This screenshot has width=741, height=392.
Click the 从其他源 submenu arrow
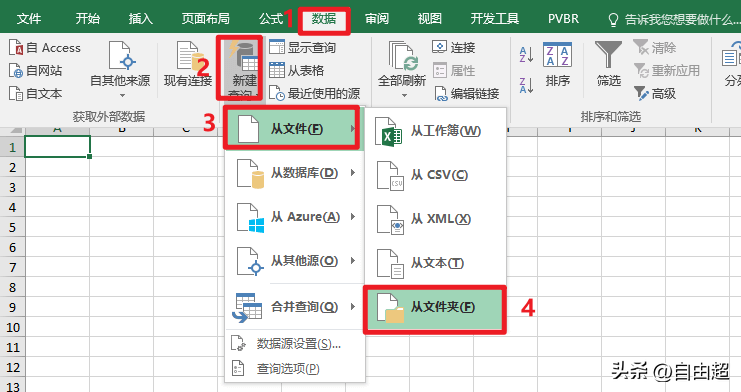pyautogui.click(x=353, y=261)
